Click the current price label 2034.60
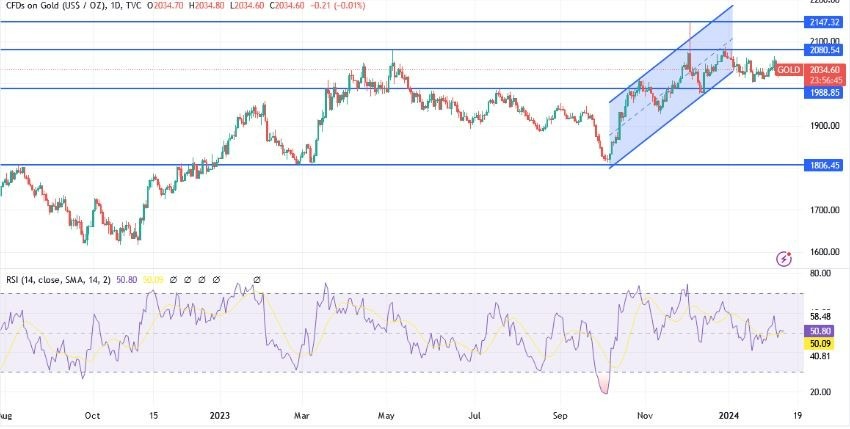Viewport: 850px width, 429px height. pyautogui.click(x=824, y=70)
